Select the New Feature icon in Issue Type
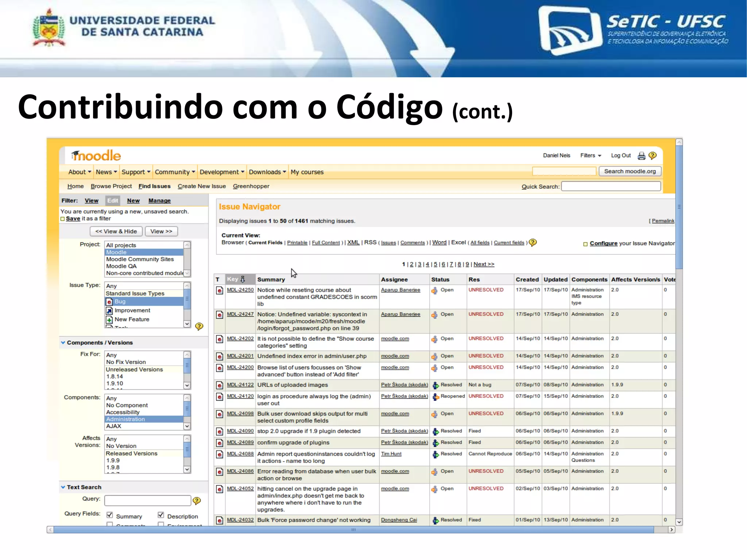Image resolution: width=747 pixels, height=560 pixels. [109, 320]
